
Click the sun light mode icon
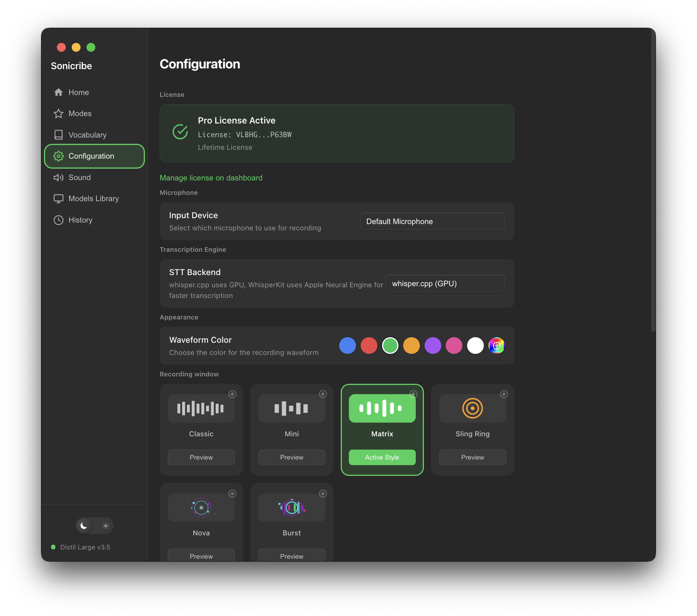pos(106,526)
